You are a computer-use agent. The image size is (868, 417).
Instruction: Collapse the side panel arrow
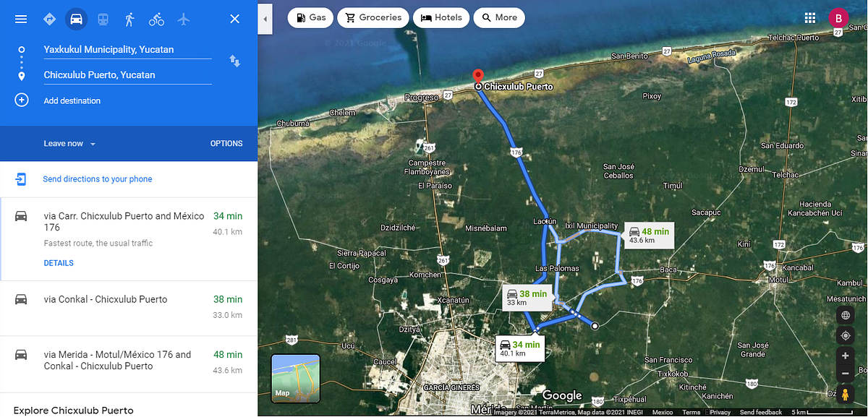point(265,18)
